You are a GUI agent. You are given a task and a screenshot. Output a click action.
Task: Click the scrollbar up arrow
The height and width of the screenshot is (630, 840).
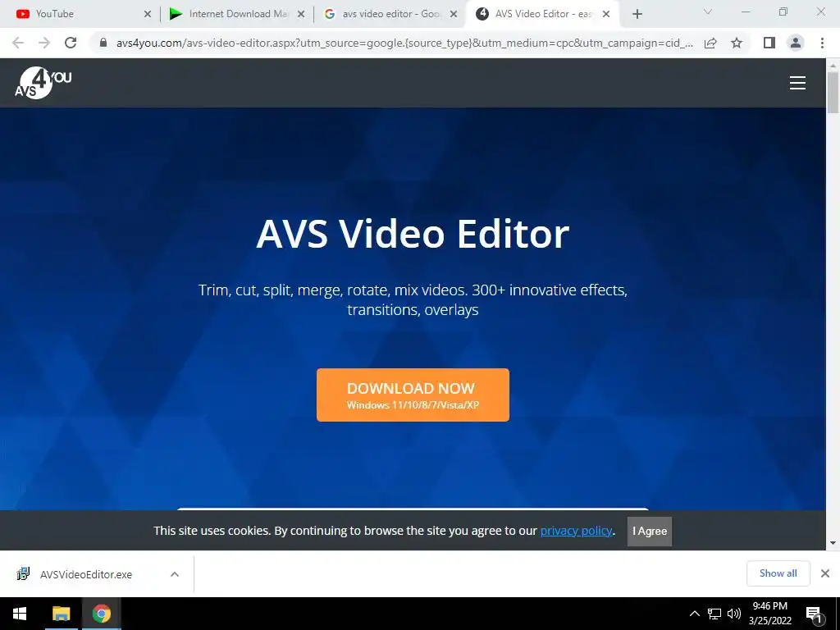coord(833,66)
